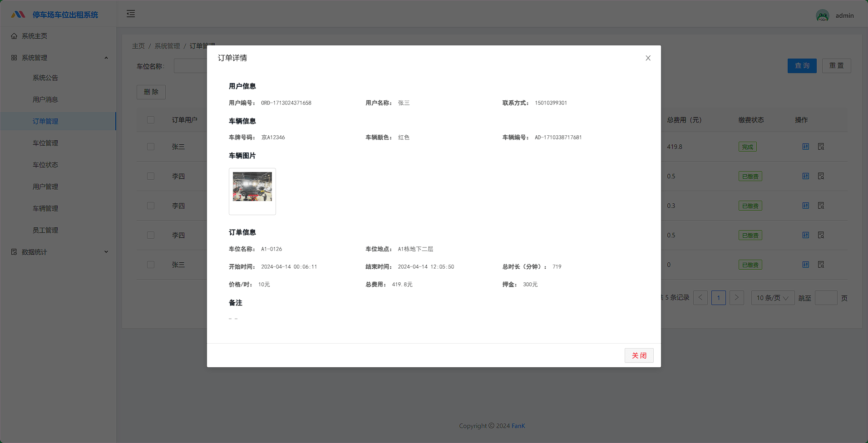Click the app logo icon
868x443 pixels.
tap(18, 15)
